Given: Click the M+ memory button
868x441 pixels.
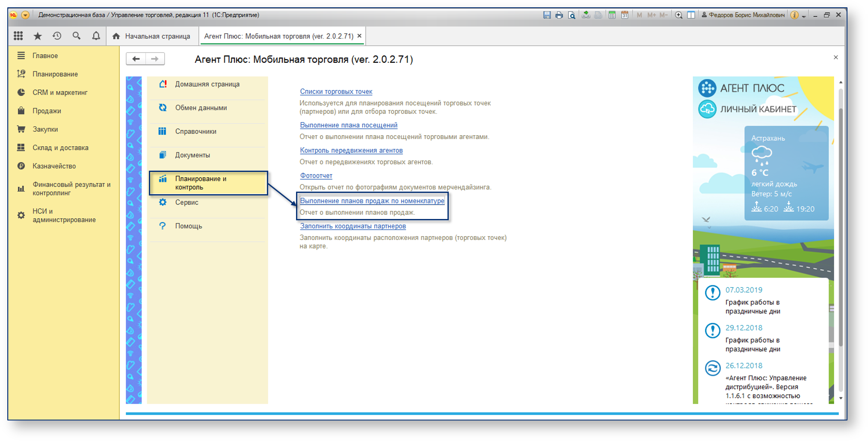Looking at the screenshot, I should point(652,15).
